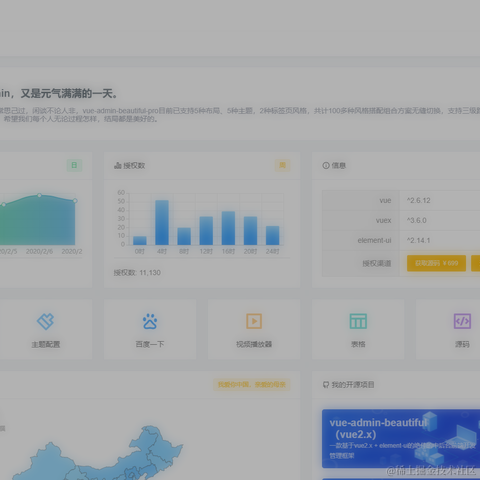
Task: Click the 表格 label
Action: 358,344
